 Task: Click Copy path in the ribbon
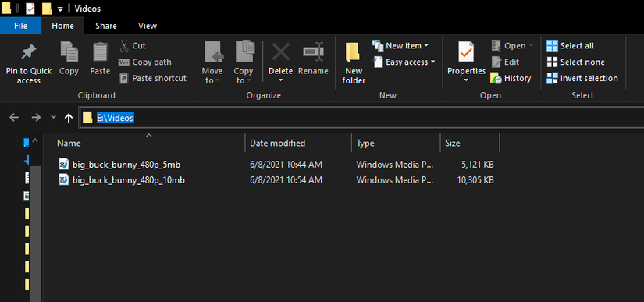(x=144, y=62)
